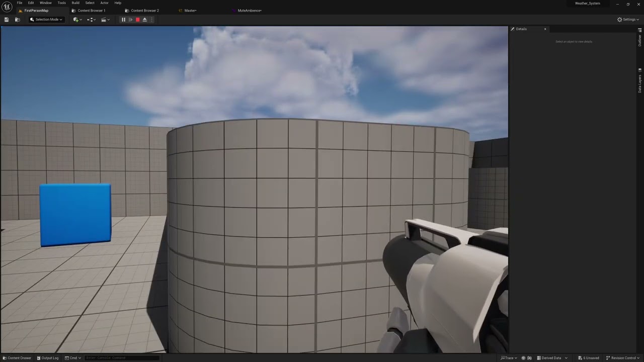Open the Content Drawer

click(17, 358)
